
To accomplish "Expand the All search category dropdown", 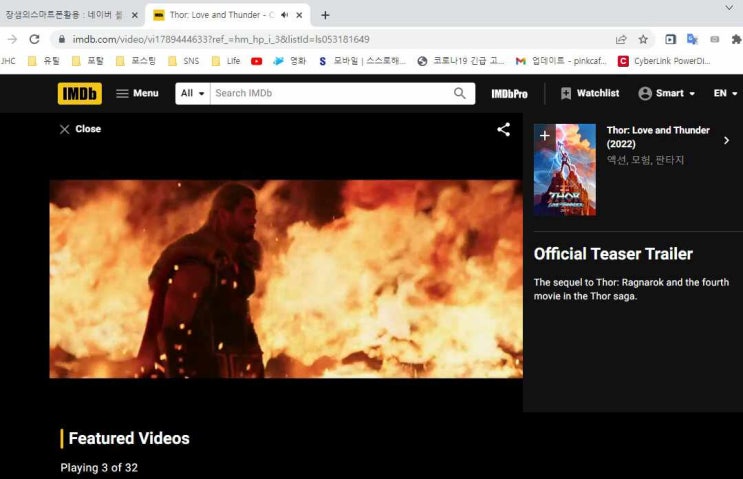I will [x=193, y=93].
